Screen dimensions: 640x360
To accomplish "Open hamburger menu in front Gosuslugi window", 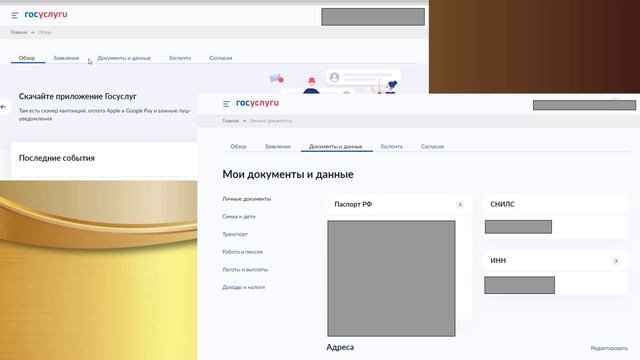I will click(226, 104).
